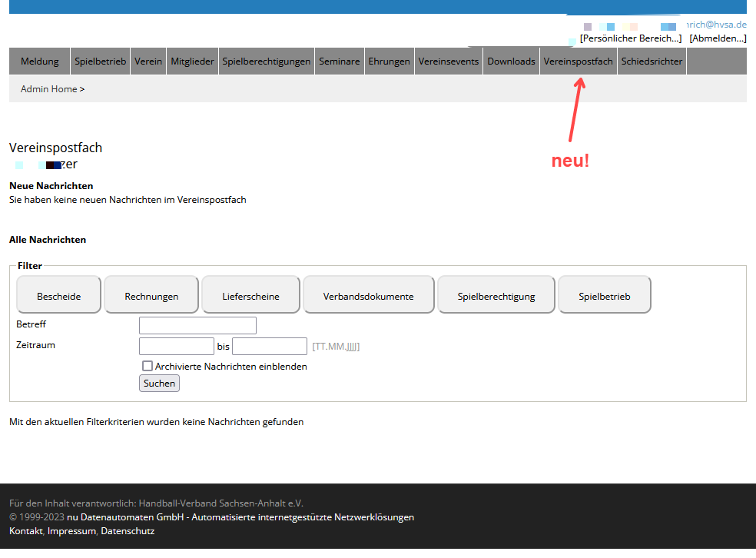Open the Spielbetrieb navigation menu
The width and height of the screenshot is (756, 558).
click(x=100, y=61)
